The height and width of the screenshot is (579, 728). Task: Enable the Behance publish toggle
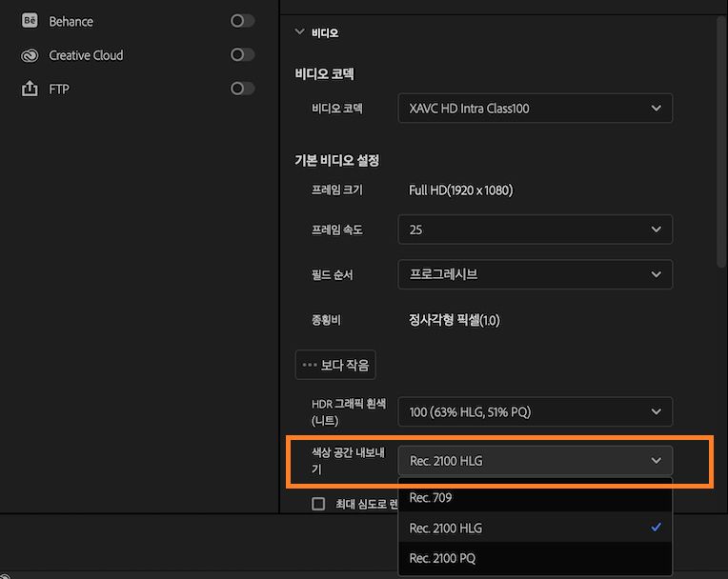click(242, 21)
